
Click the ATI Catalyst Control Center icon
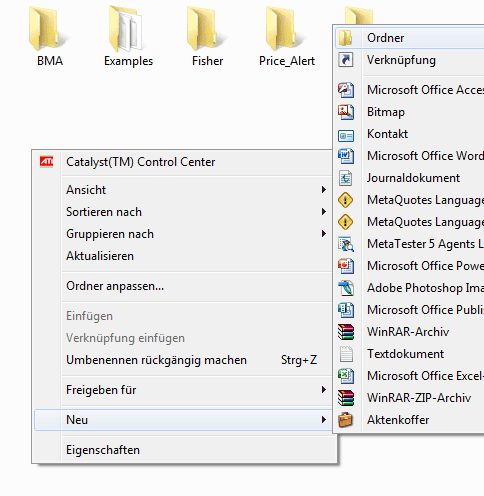click(46, 162)
